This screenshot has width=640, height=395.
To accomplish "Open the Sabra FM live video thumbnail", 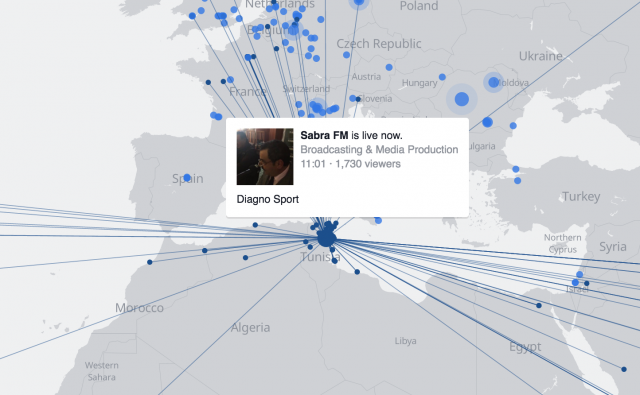I will 265,157.
